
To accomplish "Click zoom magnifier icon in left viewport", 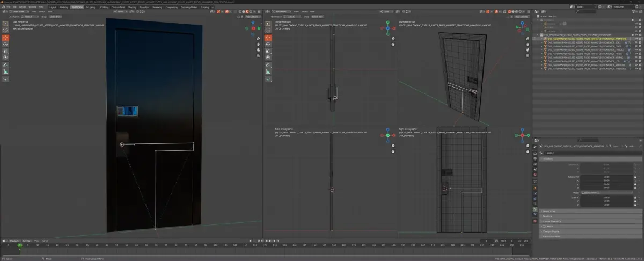I will 258,39.
